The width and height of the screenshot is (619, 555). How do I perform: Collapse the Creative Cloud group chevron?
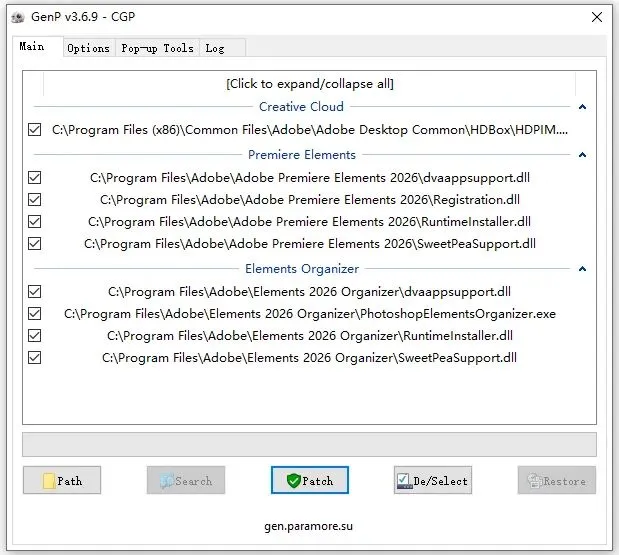[x=582, y=107]
